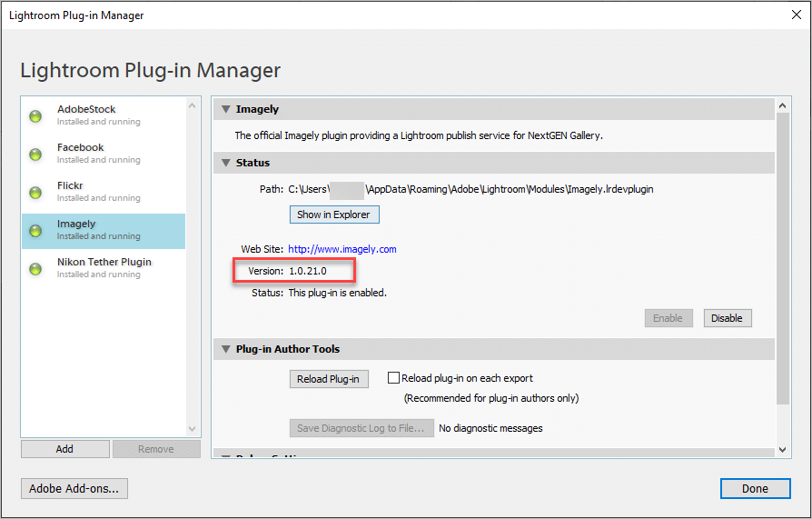Collapse the Imagely section triangle

pyautogui.click(x=226, y=109)
